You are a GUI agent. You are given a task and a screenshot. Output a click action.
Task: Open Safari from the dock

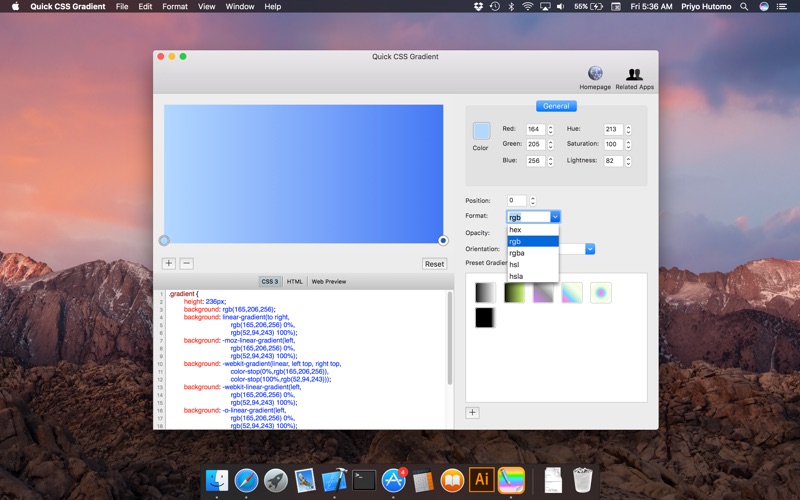point(246,480)
